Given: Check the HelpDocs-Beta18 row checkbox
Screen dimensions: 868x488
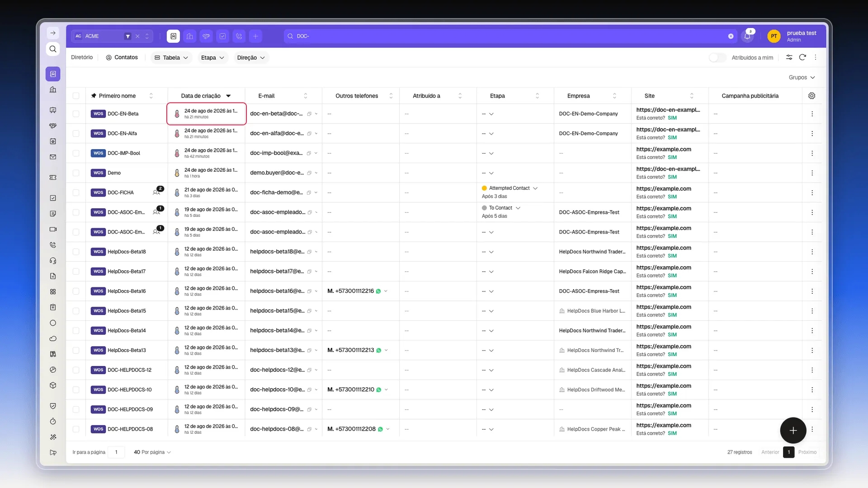Looking at the screenshot, I should (76, 252).
